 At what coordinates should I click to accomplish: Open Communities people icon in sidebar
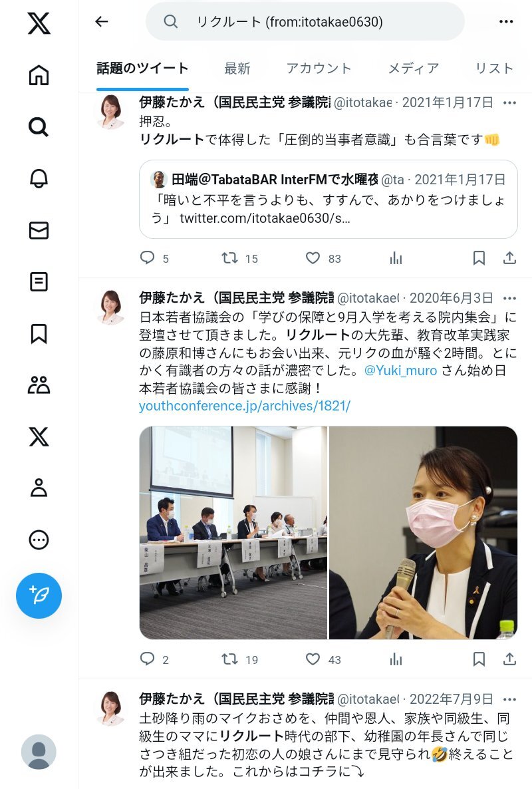[x=39, y=385]
